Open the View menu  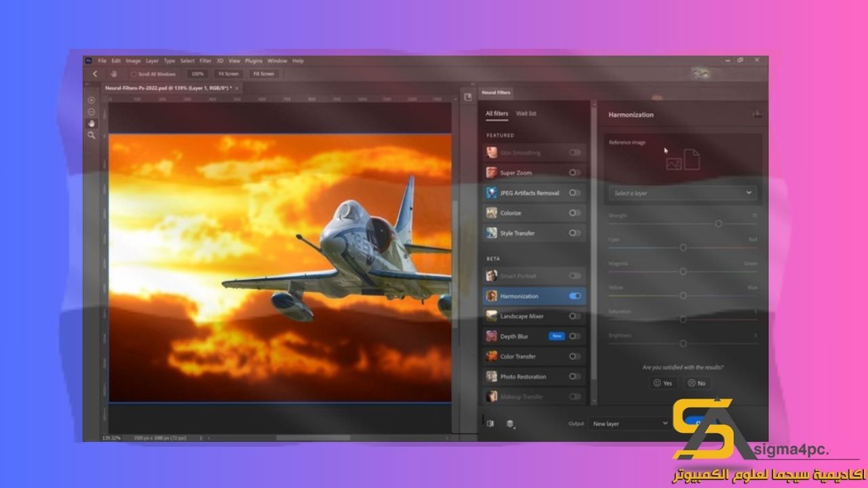point(235,61)
